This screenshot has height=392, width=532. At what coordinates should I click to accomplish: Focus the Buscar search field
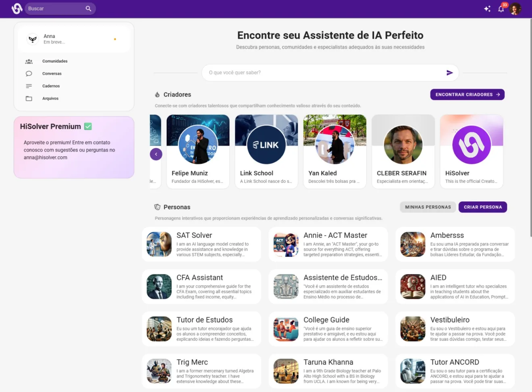pyautogui.click(x=60, y=8)
